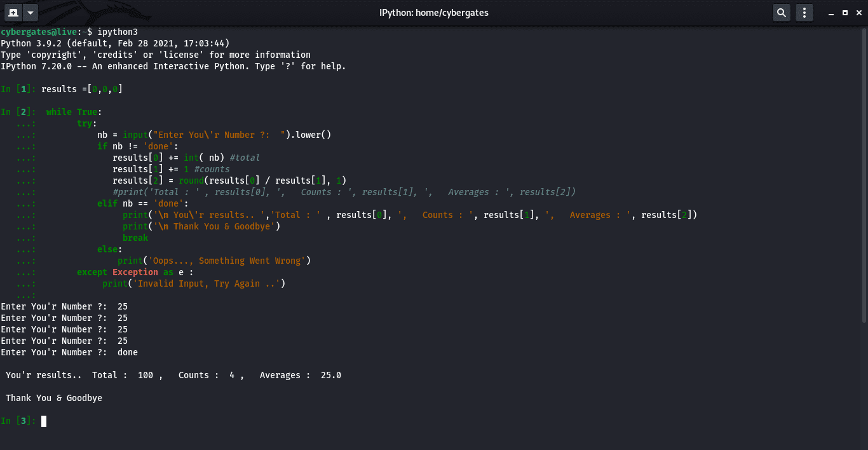Open the terminal search tool

pyautogui.click(x=781, y=12)
